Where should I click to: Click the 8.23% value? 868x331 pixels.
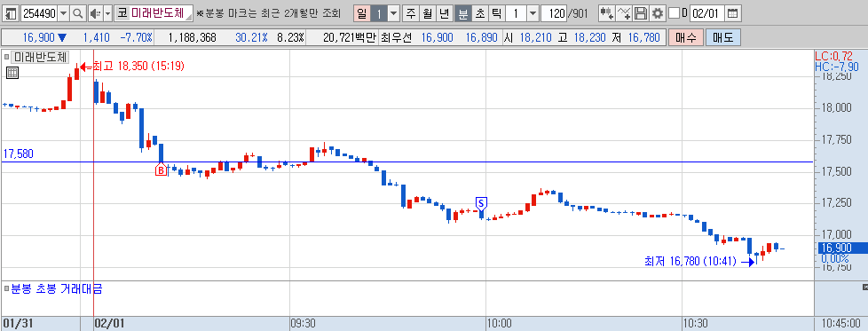pos(290,37)
